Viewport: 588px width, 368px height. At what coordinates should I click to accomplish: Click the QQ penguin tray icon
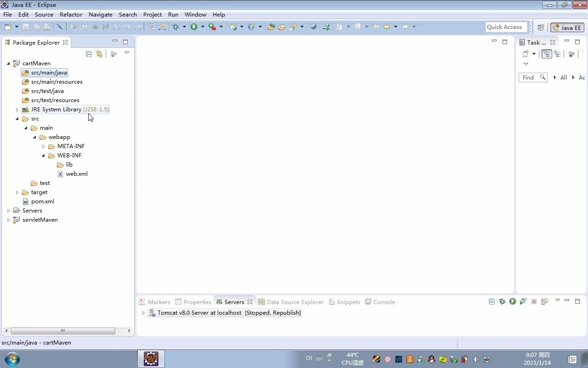coord(431,359)
